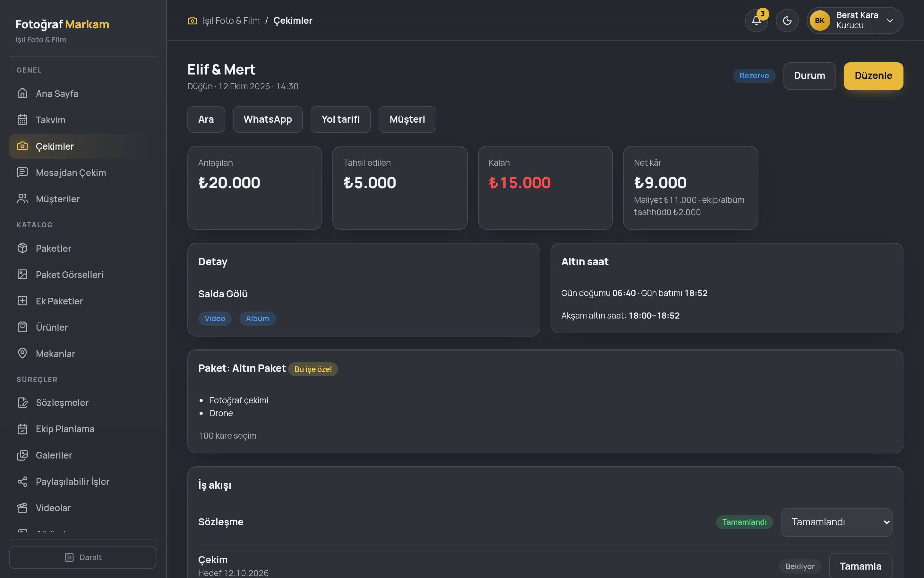Image resolution: width=924 pixels, height=578 pixels.
Task: Expand the Berat Kara user menu chevron
Action: (x=890, y=21)
